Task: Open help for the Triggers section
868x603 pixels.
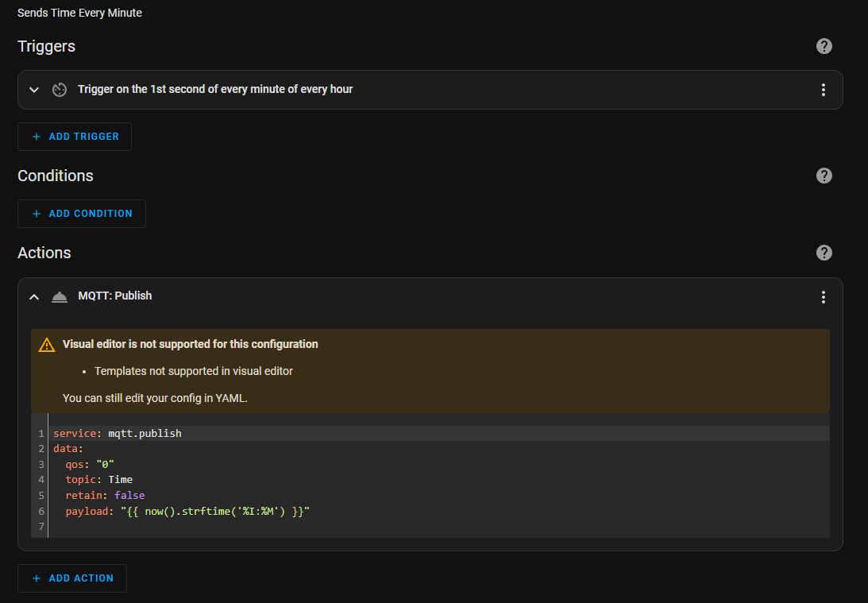Action: click(824, 46)
